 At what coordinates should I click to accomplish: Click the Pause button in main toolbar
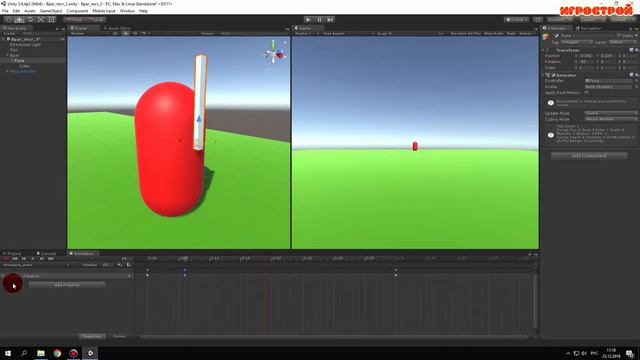click(x=320, y=20)
